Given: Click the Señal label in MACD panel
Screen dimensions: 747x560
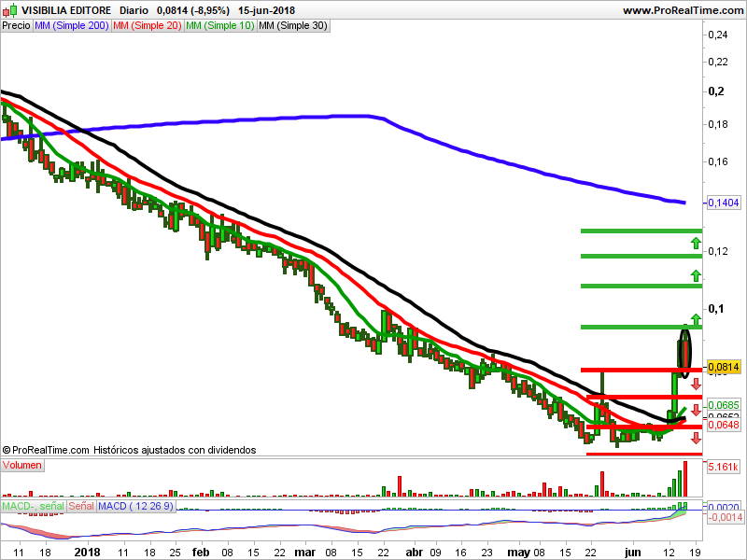Looking at the screenshot, I should coord(81,506).
